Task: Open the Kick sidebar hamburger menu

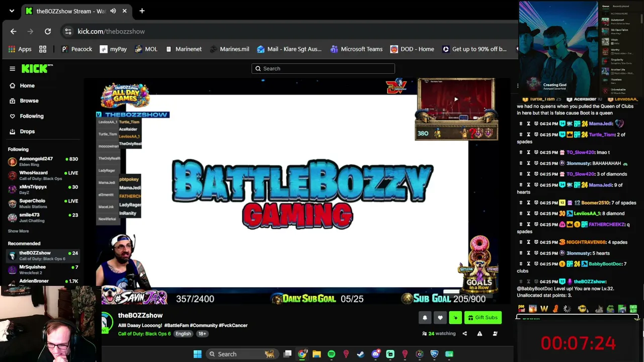Action: tap(13, 68)
